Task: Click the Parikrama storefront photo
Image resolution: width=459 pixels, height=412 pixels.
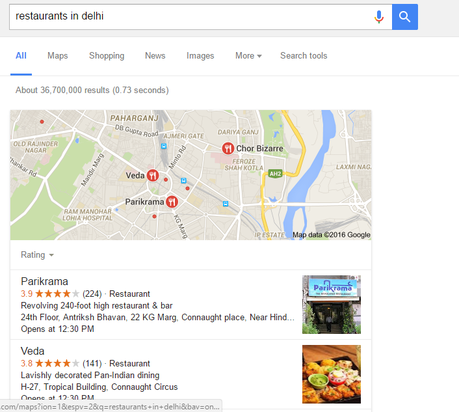Action: [331, 304]
